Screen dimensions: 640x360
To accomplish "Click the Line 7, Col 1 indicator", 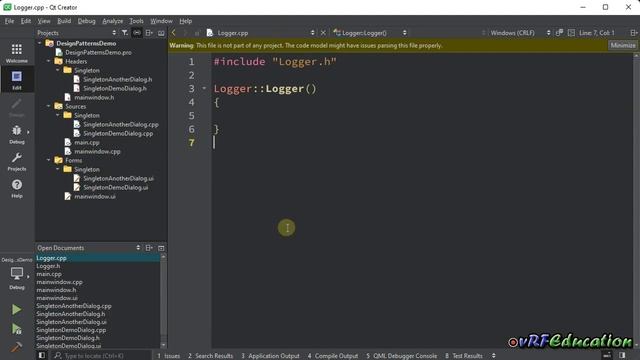I will click(596, 33).
